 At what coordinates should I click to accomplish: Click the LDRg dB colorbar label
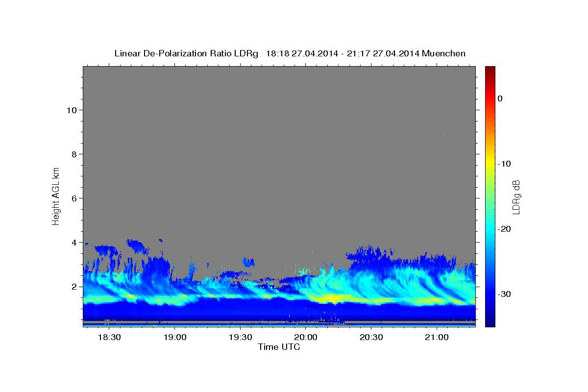[x=516, y=196]
